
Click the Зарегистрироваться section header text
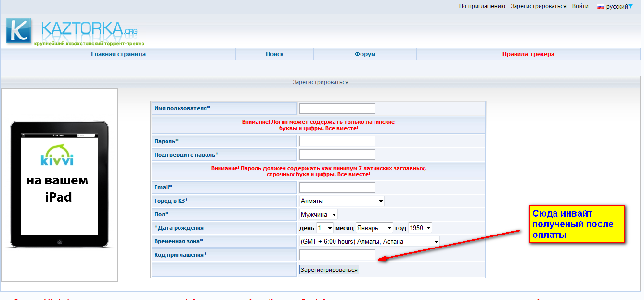point(321,82)
